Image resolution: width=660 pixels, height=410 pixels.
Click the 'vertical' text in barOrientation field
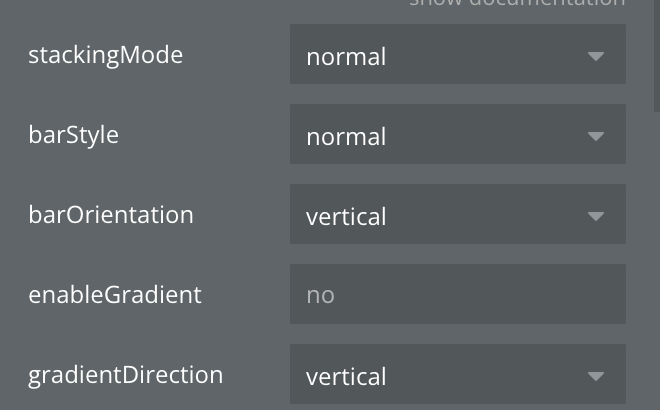(346, 217)
